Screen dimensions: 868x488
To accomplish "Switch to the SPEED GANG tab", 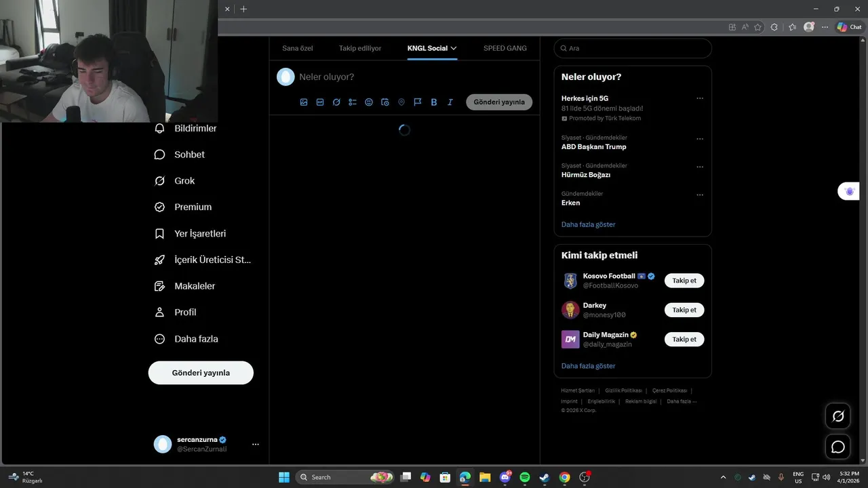I will coord(505,48).
